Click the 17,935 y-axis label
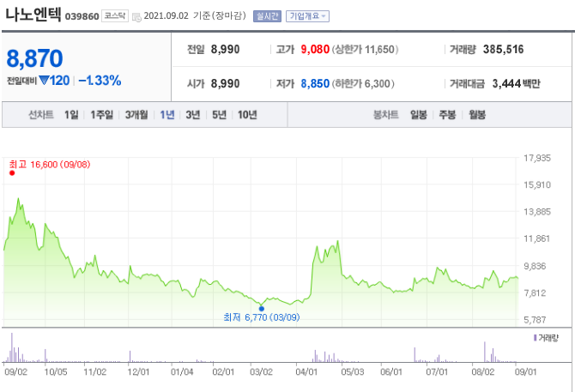Viewport: 575px width, 392px height. [x=537, y=158]
